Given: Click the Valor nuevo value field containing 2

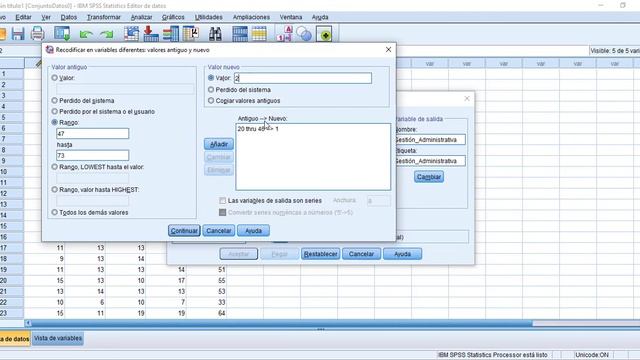Looking at the screenshot, I should (303, 78).
